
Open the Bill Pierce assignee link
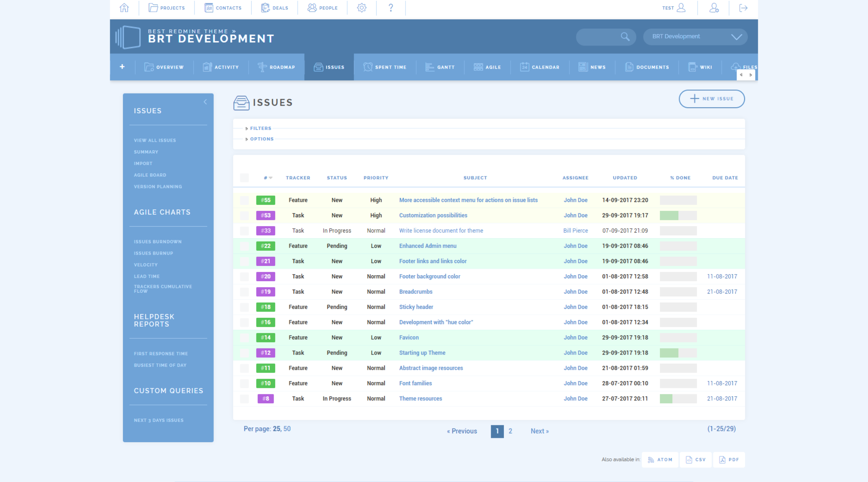575,231
